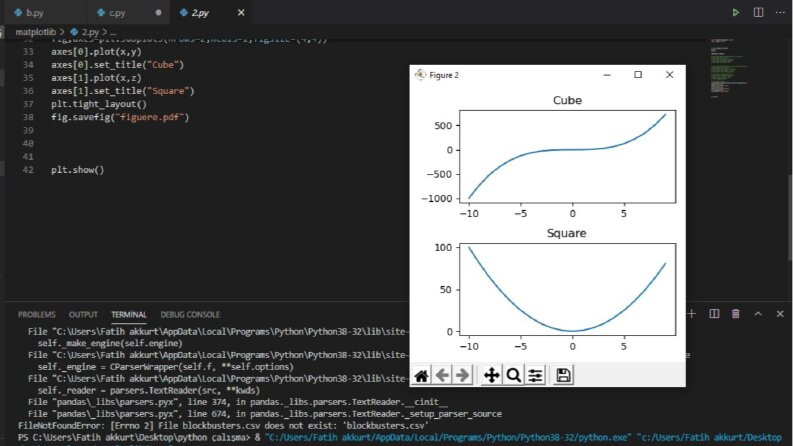Click the FileNotFoundError message in terminal
Screen dimensions: 793x446
(223, 426)
